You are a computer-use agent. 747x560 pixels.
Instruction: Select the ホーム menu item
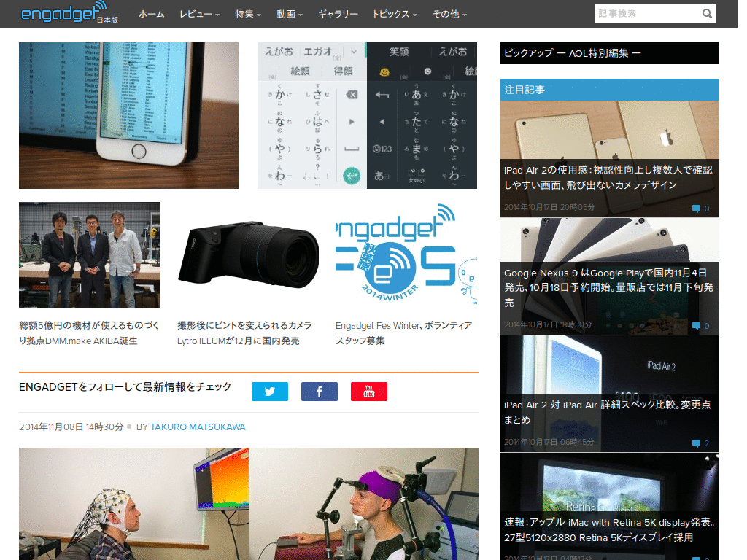151,13
